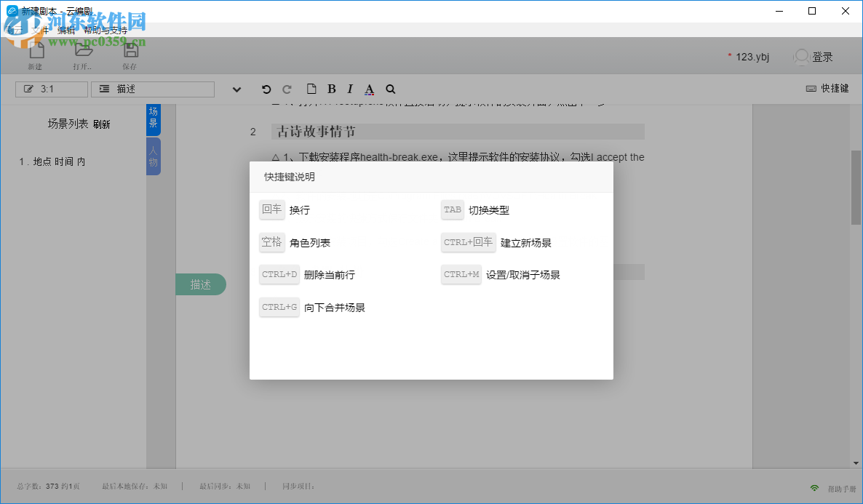Open the search tool via magnifier icon
863x504 pixels.
[390, 89]
